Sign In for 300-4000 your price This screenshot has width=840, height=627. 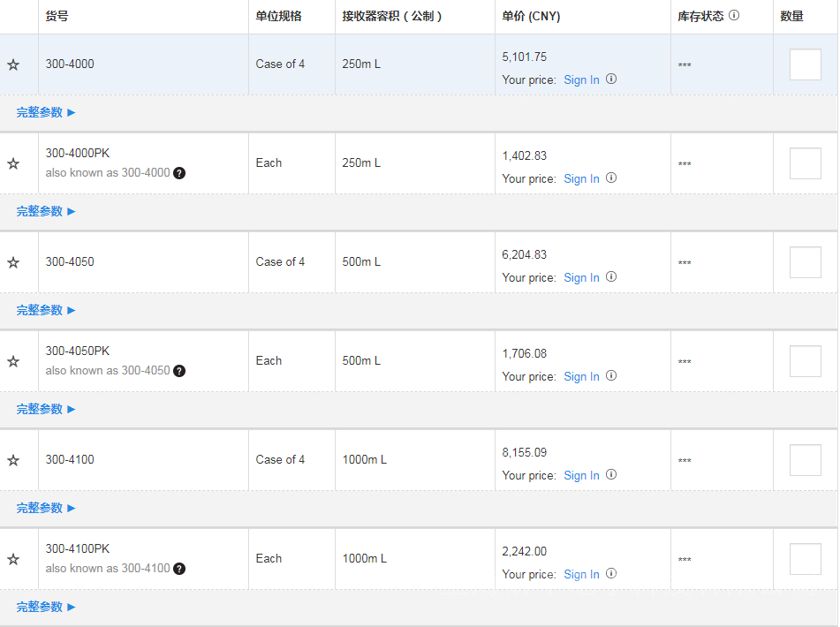click(x=581, y=79)
